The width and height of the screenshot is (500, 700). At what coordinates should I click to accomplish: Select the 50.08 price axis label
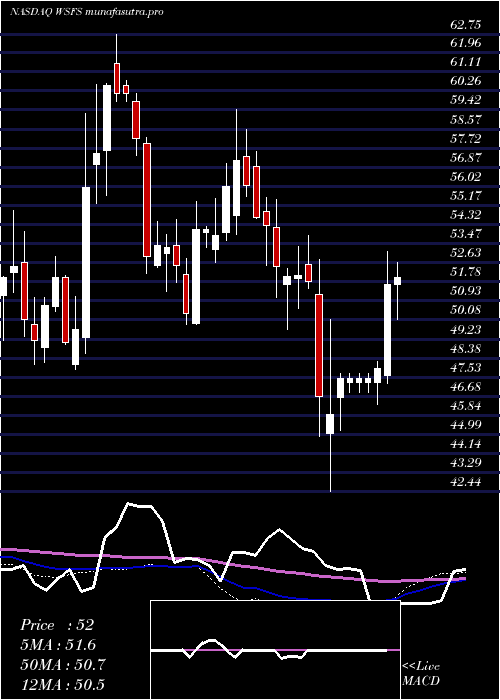(x=466, y=310)
